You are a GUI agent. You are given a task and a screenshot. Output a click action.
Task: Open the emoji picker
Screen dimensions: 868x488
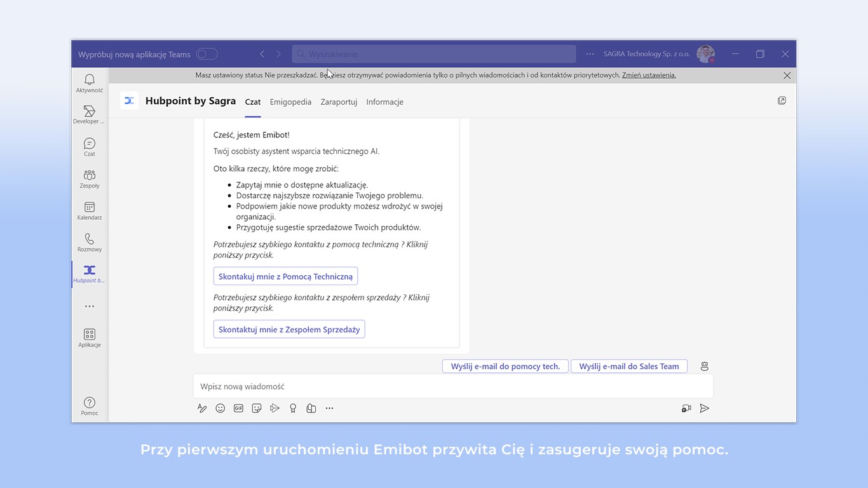220,409
